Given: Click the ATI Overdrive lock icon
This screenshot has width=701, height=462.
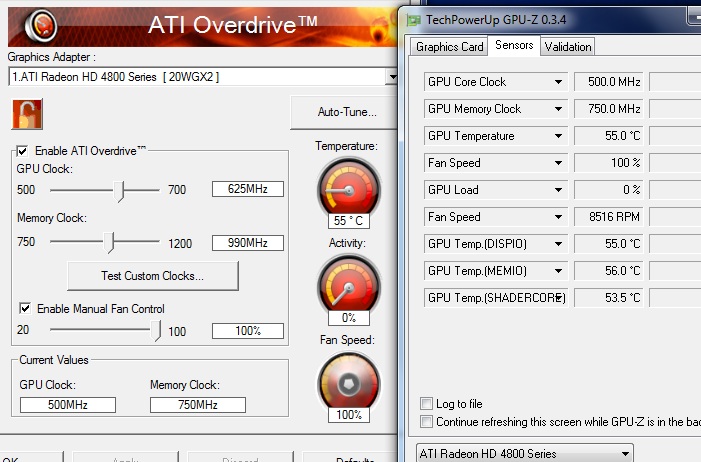Looking at the screenshot, I should click(27, 114).
